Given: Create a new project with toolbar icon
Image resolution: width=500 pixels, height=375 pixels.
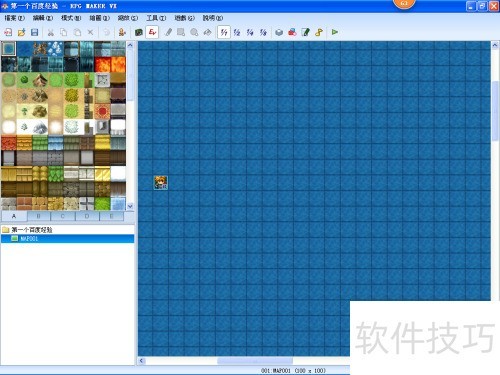Looking at the screenshot, I should [8, 32].
